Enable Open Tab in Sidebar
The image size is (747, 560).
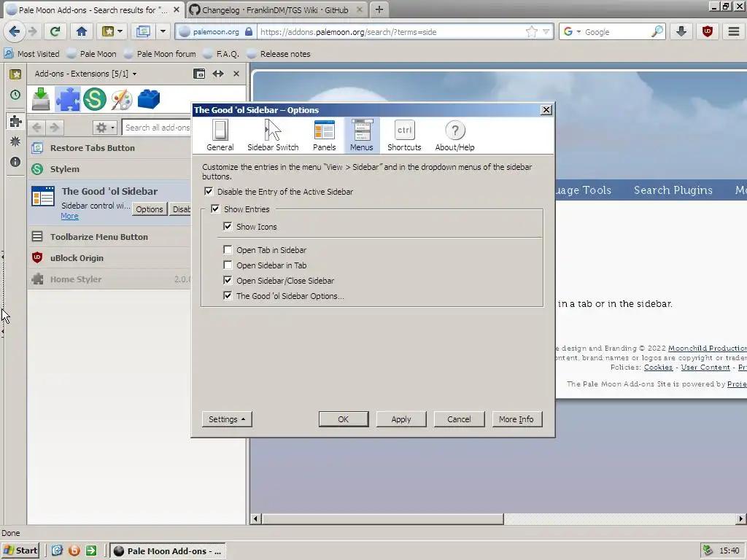click(228, 250)
